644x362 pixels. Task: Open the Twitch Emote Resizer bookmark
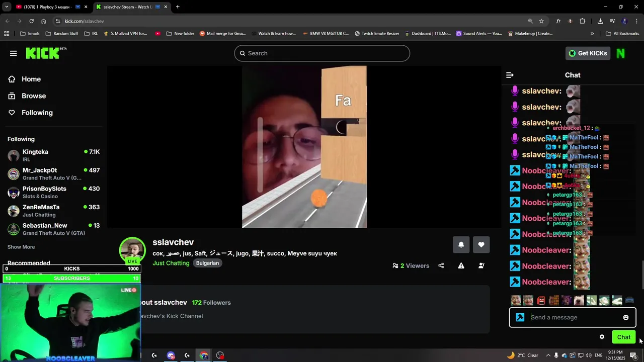376,34
